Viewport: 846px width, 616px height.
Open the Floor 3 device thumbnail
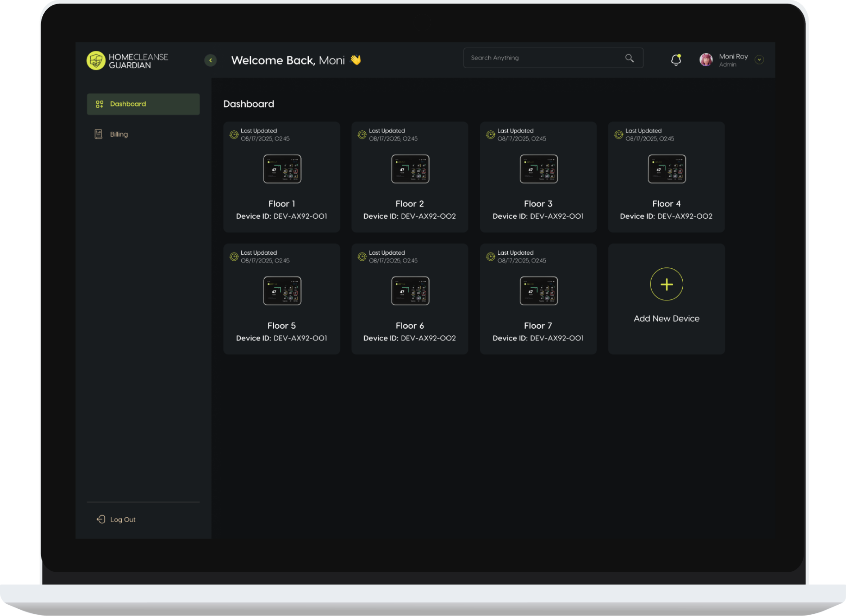538,169
